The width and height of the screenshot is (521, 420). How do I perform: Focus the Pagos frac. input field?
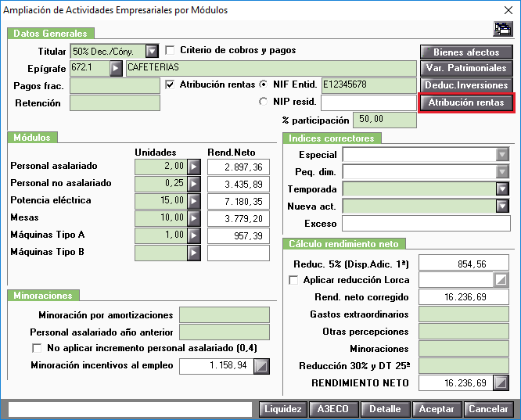[x=115, y=86]
